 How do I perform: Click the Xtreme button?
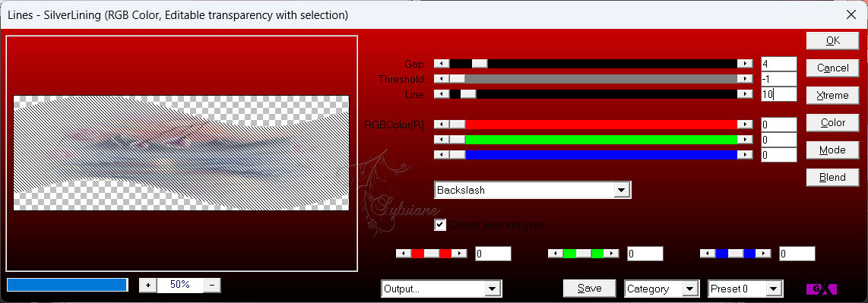click(x=832, y=95)
